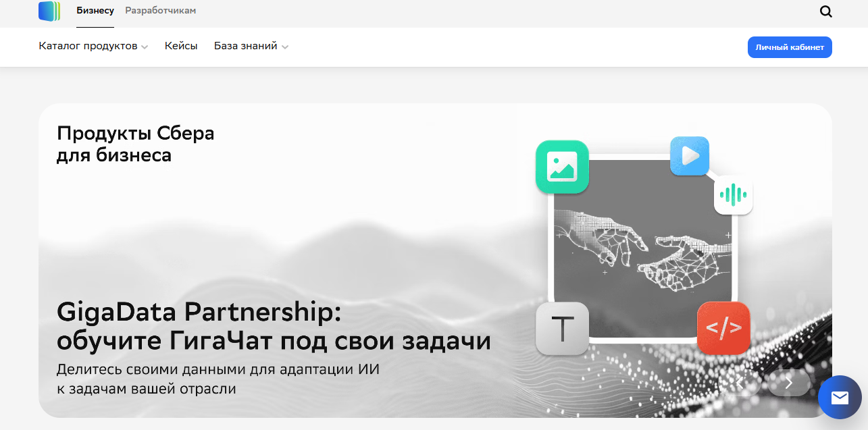Switch to the Разработчикам tab
868x430 pixels.
click(x=160, y=11)
